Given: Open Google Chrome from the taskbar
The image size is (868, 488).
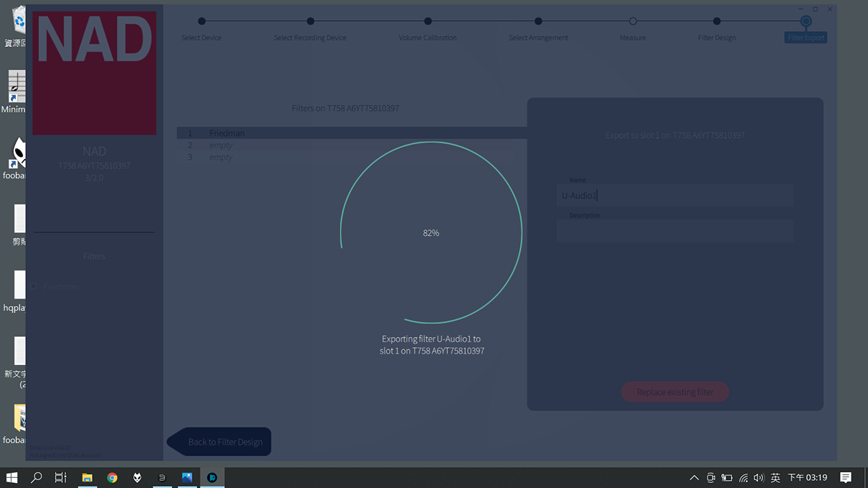Looking at the screenshot, I should pos(112,477).
